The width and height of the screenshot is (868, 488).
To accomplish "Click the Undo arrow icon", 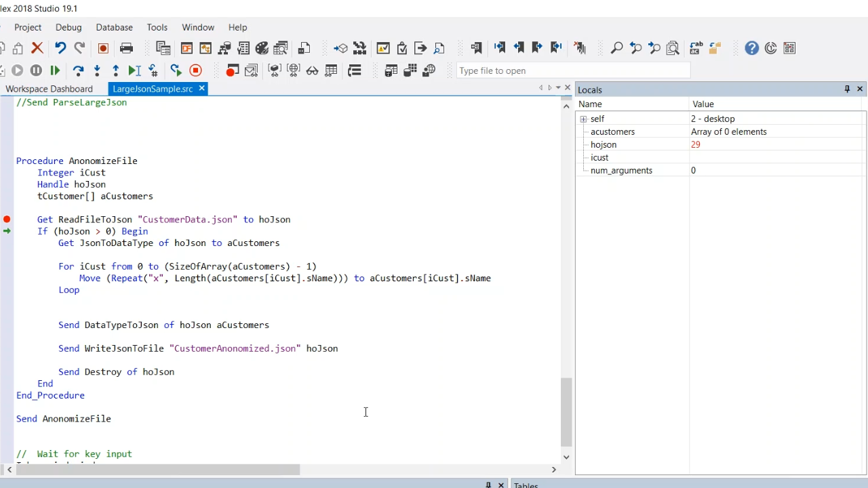I will pos(60,48).
